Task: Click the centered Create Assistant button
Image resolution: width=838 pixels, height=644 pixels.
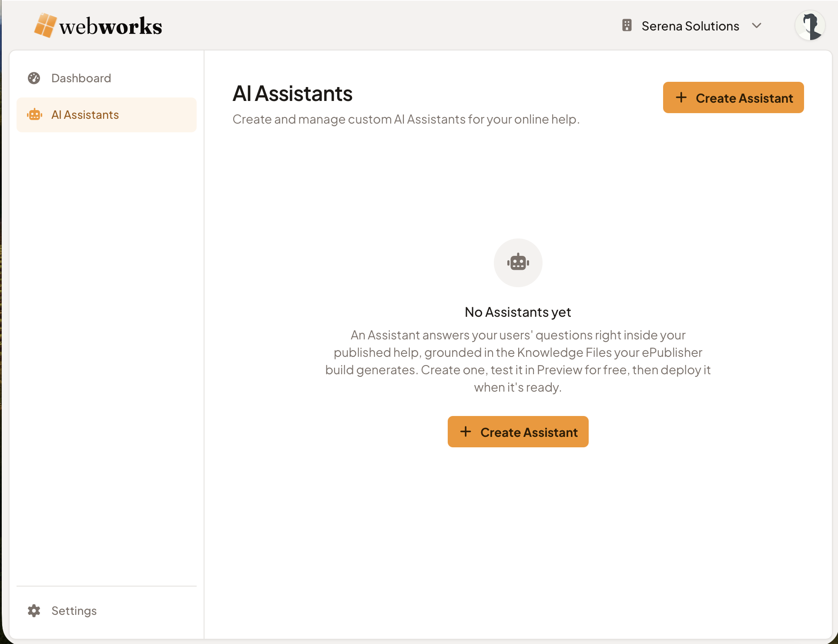Action: coord(518,432)
